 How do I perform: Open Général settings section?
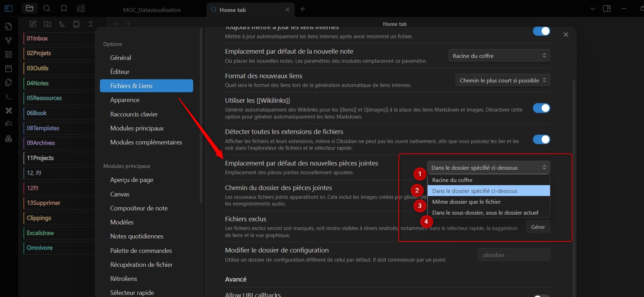point(147,58)
